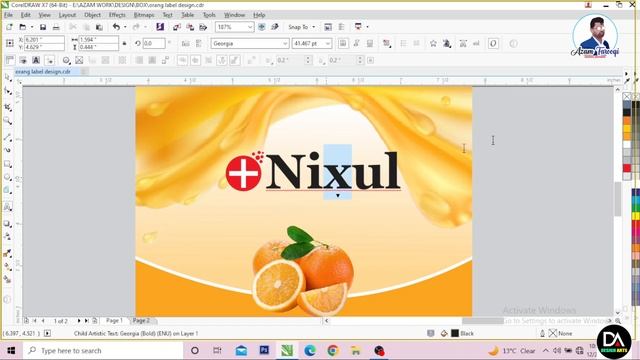Select the orang label design.cdr document tab
Viewport: 640px width, 360px height.
point(43,71)
